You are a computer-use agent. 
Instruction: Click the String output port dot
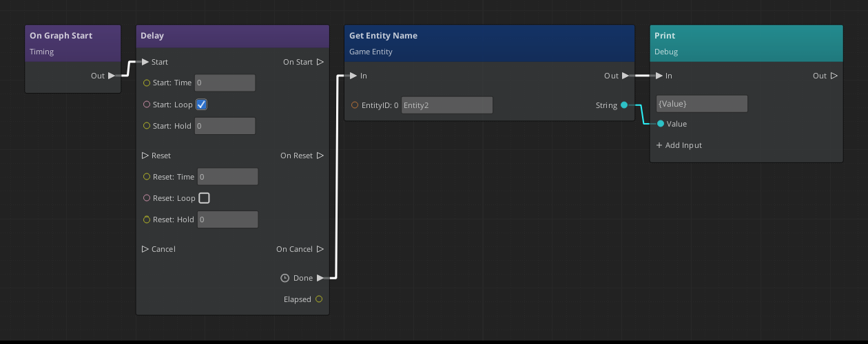(624, 105)
